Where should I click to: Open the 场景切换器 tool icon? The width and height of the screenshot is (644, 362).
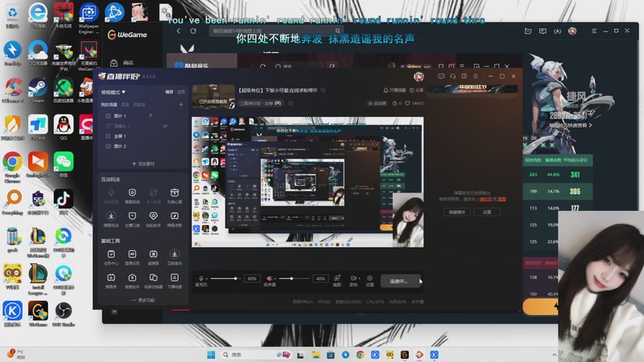[x=153, y=278]
